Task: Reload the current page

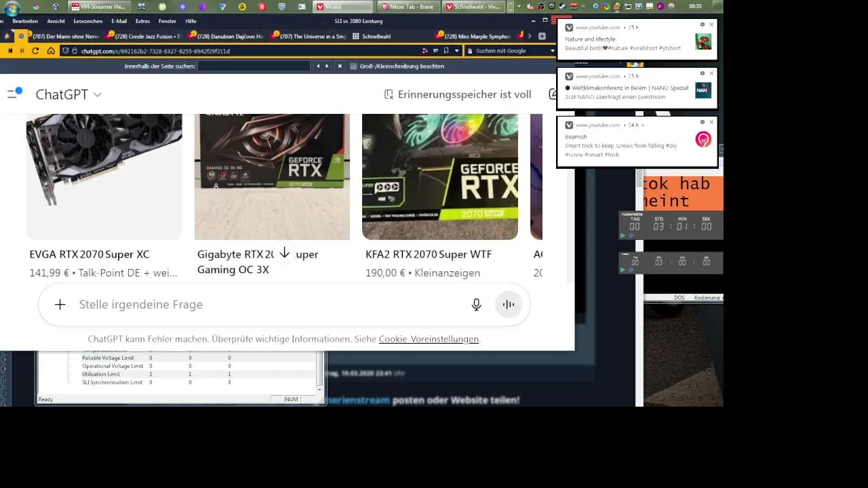Action: pos(36,51)
